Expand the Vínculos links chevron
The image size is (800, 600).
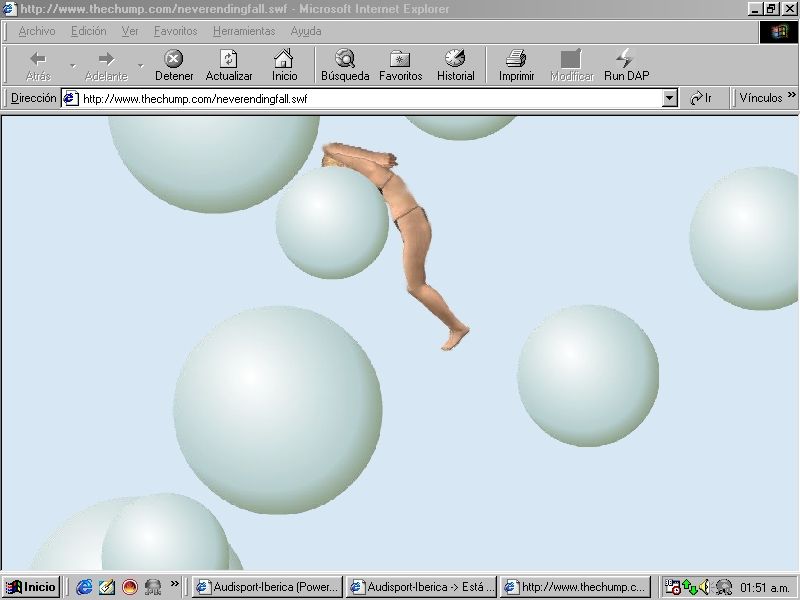(791, 95)
